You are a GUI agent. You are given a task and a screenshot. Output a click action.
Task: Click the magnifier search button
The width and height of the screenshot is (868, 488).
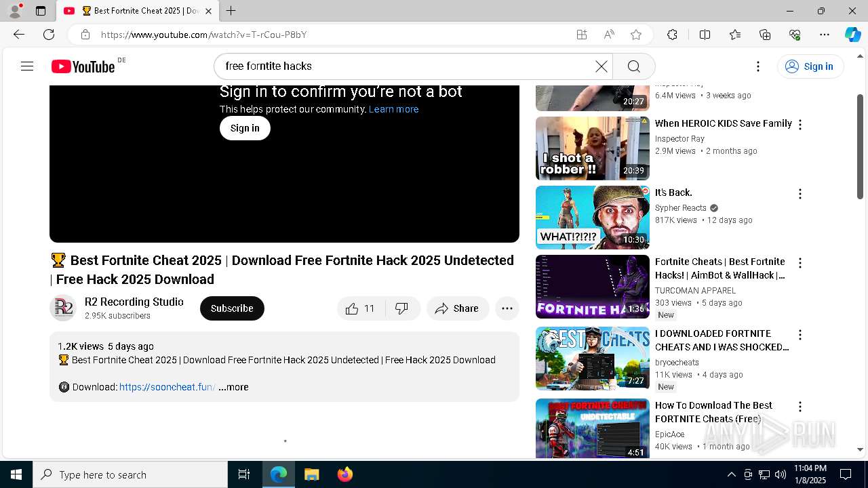click(633, 66)
